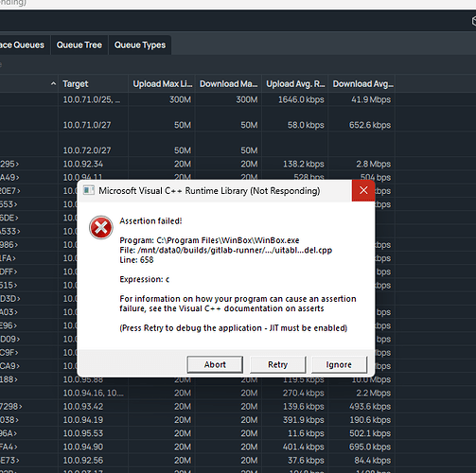Click the 493.6 kbps download rate value

(x=370, y=407)
